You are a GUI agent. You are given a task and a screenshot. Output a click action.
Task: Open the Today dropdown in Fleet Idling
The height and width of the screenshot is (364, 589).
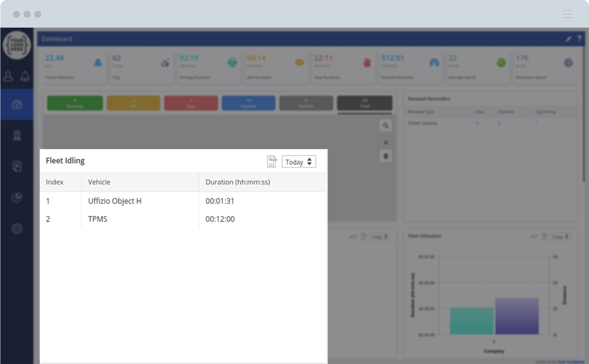(x=299, y=162)
